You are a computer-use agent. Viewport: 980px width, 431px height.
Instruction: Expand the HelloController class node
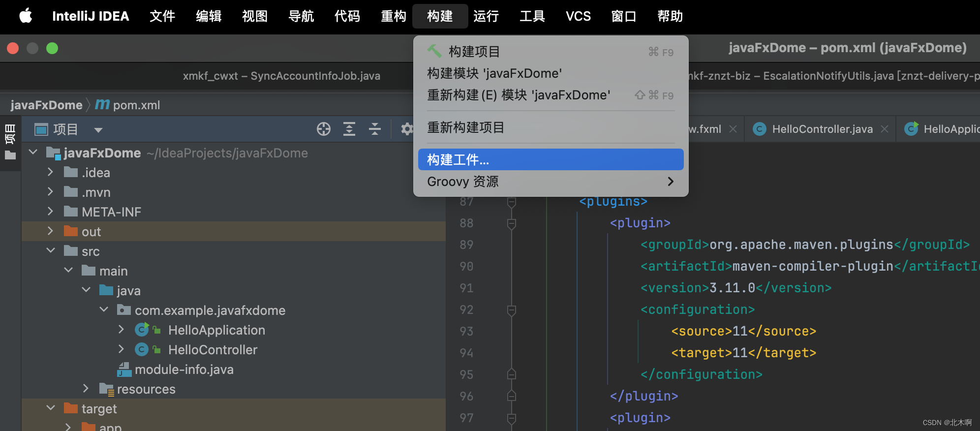point(121,349)
